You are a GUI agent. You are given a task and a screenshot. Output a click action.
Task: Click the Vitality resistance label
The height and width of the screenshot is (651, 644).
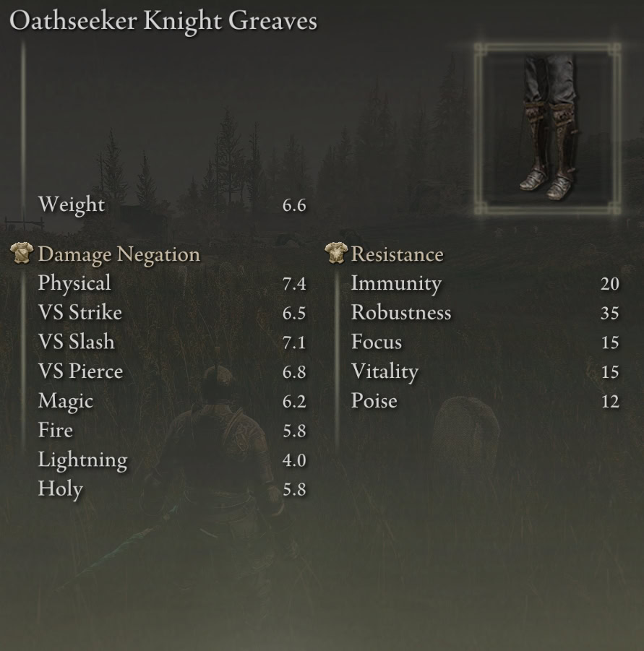coord(385,372)
